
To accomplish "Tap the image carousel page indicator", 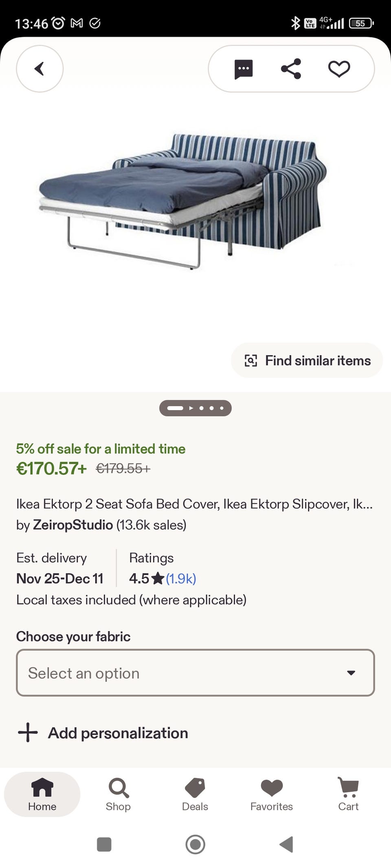I will click(x=195, y=408).
